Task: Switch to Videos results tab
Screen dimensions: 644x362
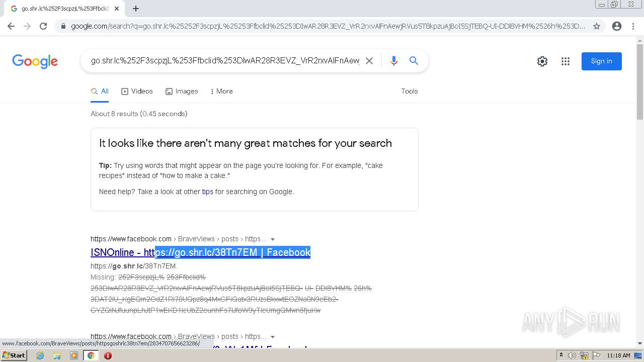Action: tap(137, 91)
